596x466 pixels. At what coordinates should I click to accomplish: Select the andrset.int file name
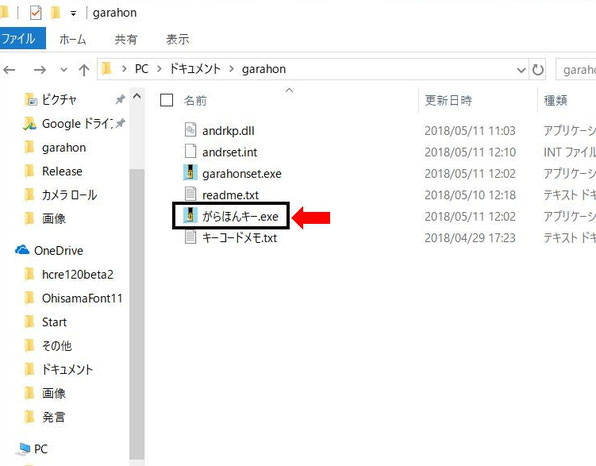click(x=230, y=152)
